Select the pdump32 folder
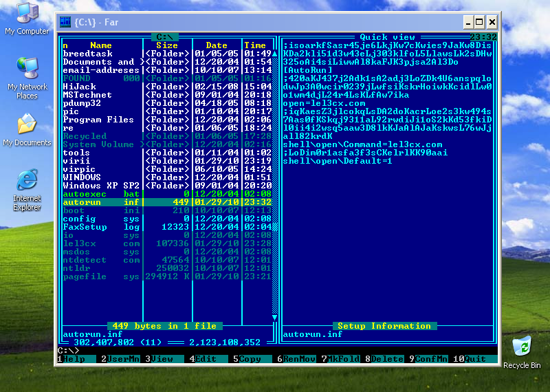Image resolution: width=550 pixels, height=392 pixels. click(x=167, y=103)
